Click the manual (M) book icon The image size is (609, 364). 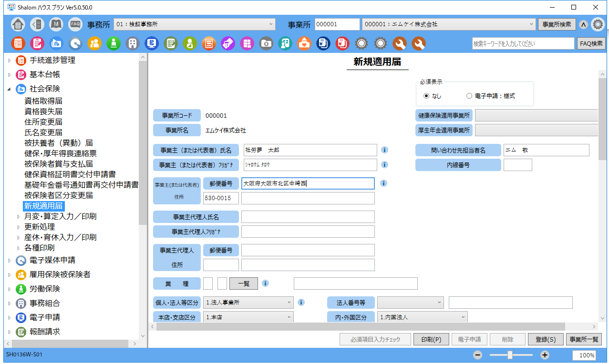coord(56,24)
